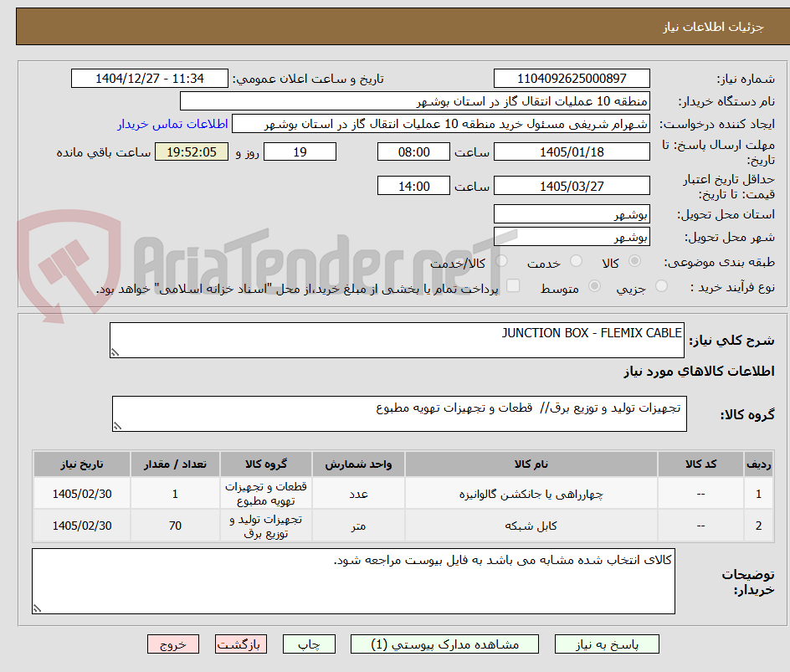Click the خروج exit button

172,644
